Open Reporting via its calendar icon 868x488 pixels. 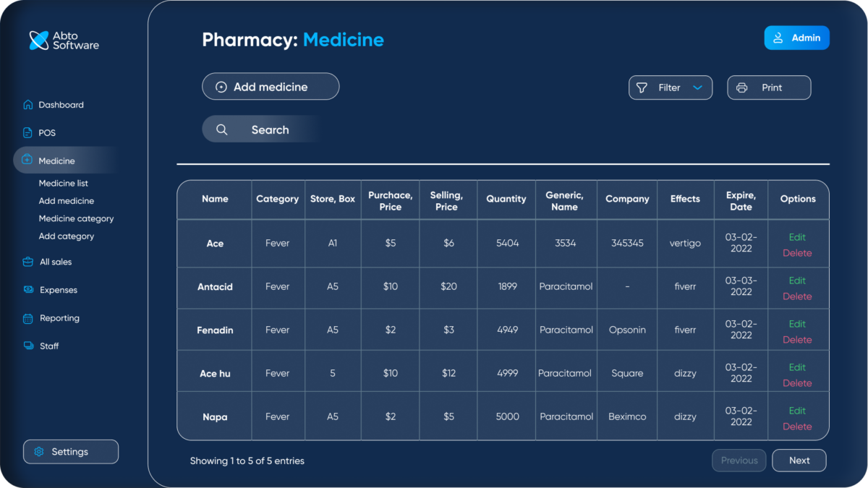(x=27, y=318)
